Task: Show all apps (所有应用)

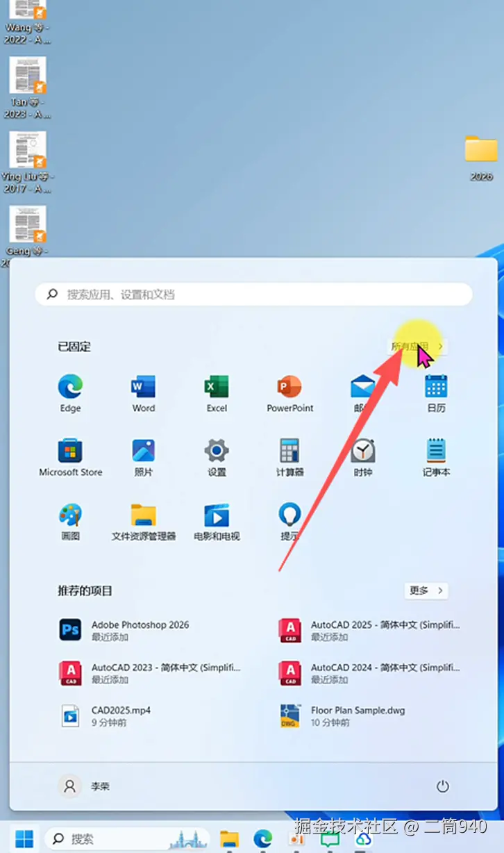Action: [417, 346]
